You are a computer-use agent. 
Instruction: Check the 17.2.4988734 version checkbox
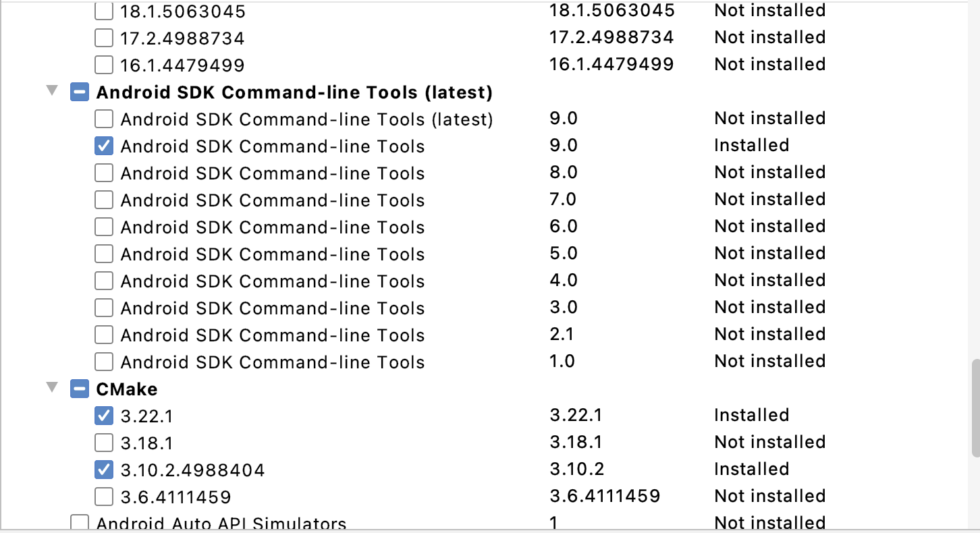[x=104, y=38]
